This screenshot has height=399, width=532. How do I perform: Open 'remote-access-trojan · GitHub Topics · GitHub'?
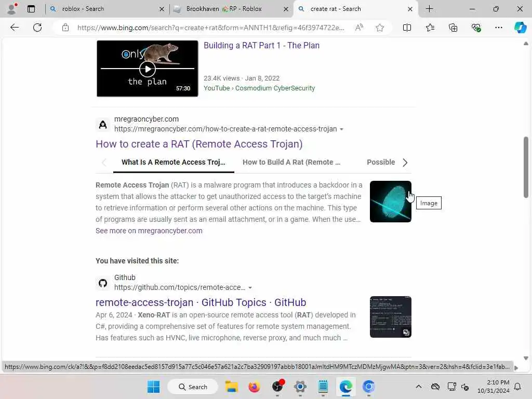[201, 302]
